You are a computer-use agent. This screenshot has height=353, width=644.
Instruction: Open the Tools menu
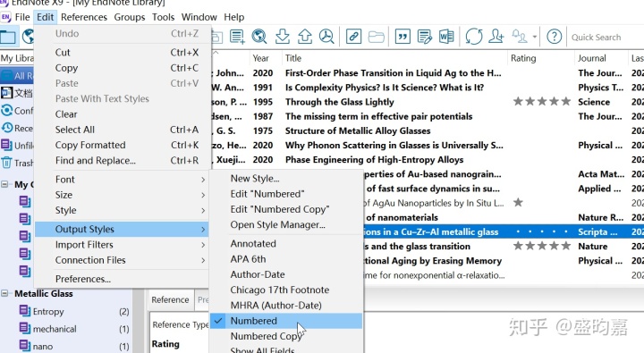tap(163, 17)
